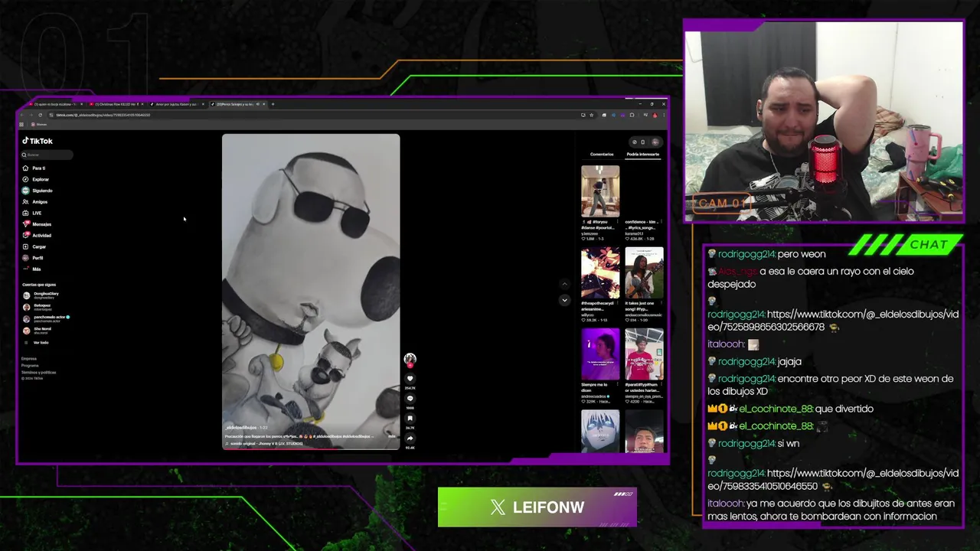Click the browser back arrow
Viewport: 980px width, 551px height.
[x=22, y=115]
